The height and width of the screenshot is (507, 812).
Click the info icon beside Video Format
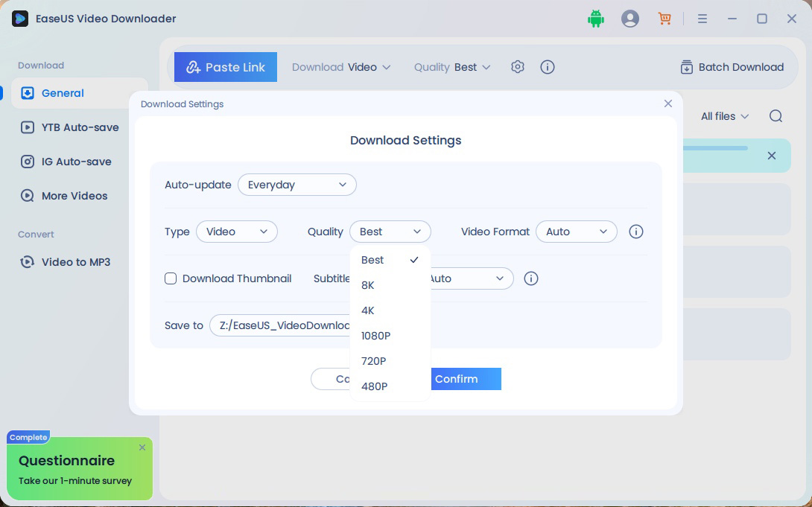pyautogui.click(x=636, y=232)
